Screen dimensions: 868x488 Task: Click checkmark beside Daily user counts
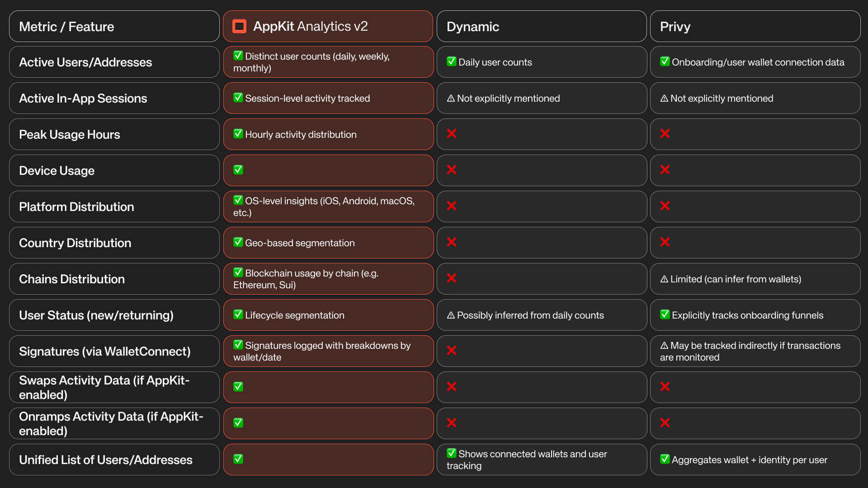click(x=451, y=61)
